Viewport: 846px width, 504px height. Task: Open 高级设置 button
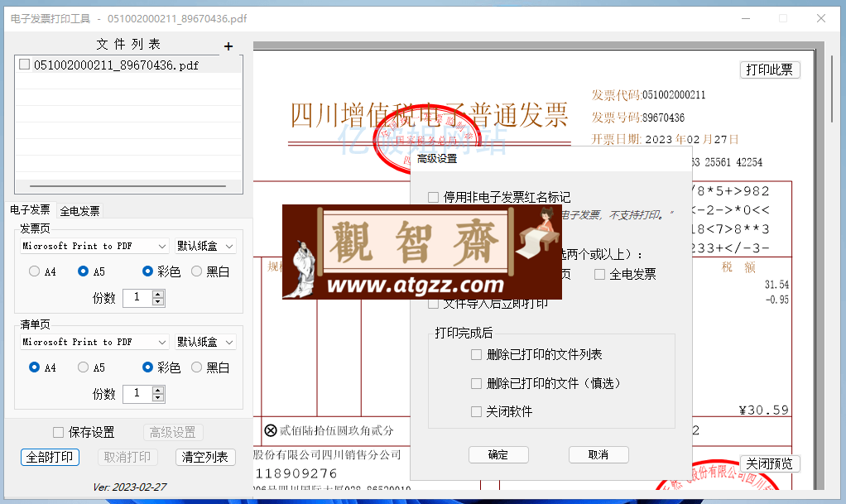click(173, 432)
